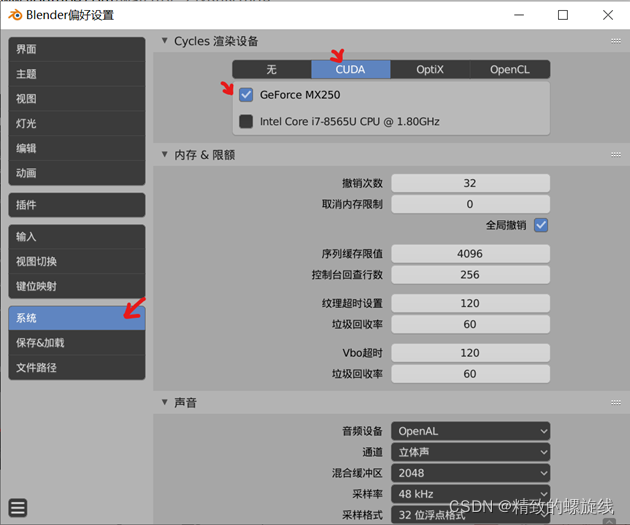Select CUDA render device option
The image size is (630, 525).
coord(350,69)
